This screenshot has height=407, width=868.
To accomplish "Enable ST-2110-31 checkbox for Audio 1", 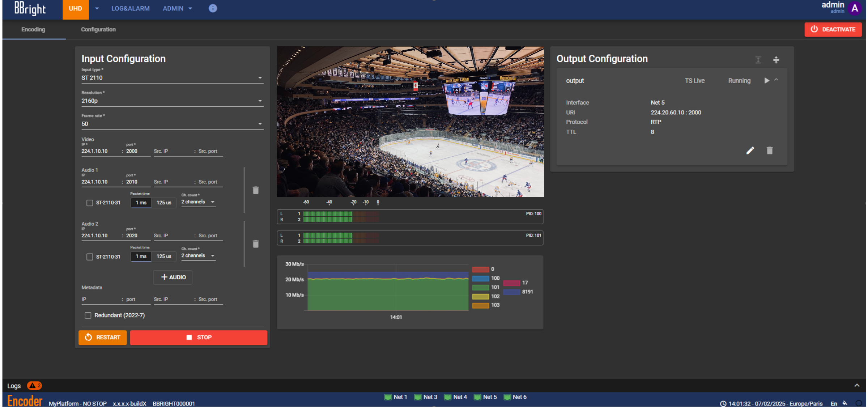I will [90, 203].
